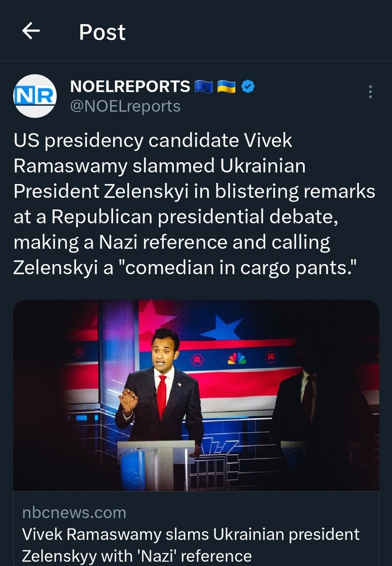Tap the nbcnews.com source domain
The width and height of the screenshot is (392, 566).
tap(74, 512)
